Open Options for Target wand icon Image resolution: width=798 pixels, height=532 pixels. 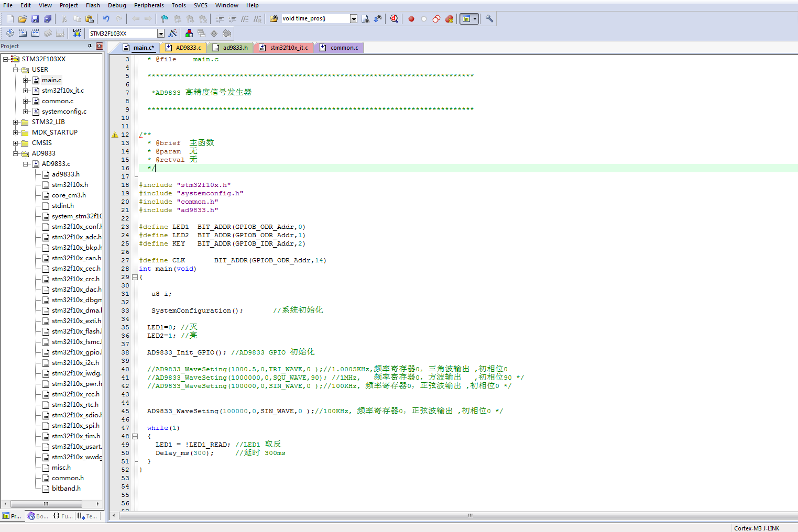point(172,33)
